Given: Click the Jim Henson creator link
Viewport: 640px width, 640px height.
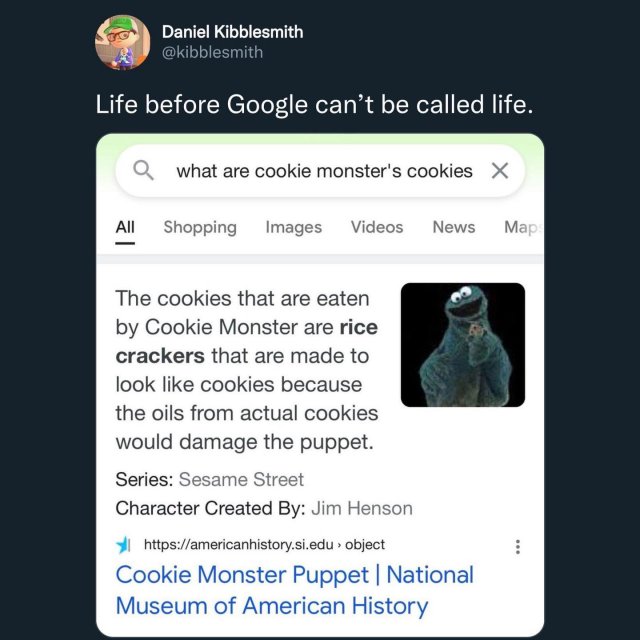Looking at the screenshot, I should pos(362,508).
